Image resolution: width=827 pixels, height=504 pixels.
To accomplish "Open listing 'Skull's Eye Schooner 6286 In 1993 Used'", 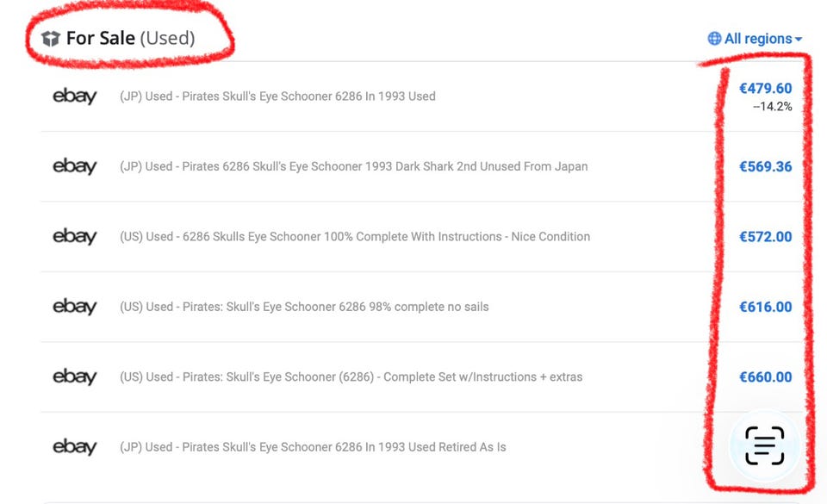I will [277, 96].
